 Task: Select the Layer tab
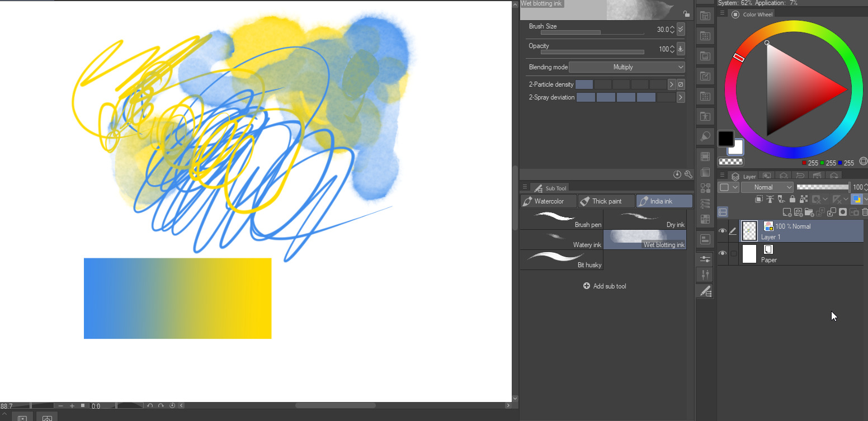tap(744, 176)
